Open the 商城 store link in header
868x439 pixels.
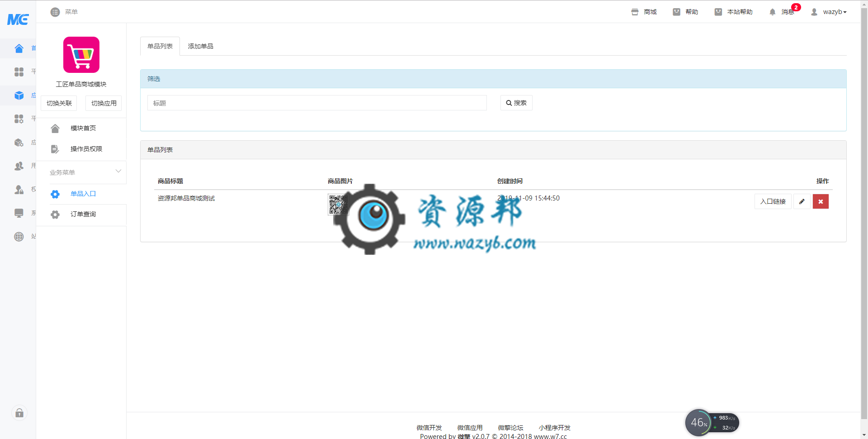tap(644, 12)
